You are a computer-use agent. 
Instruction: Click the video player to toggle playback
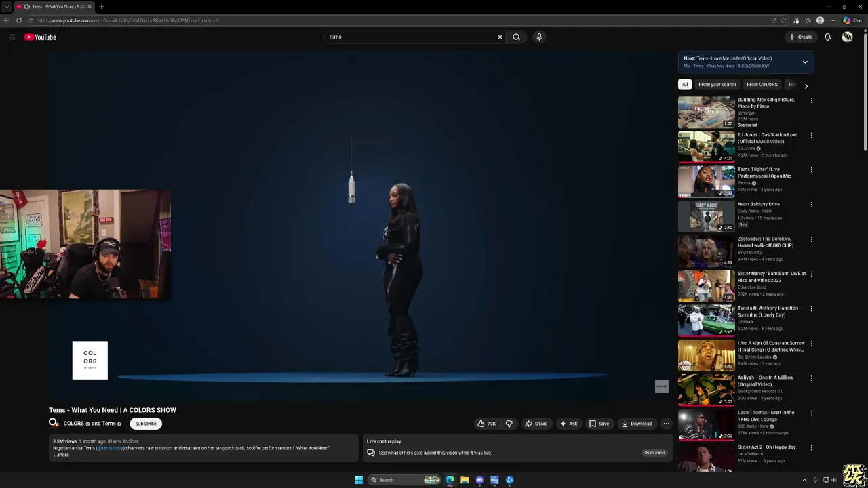(x=359, y=227)
